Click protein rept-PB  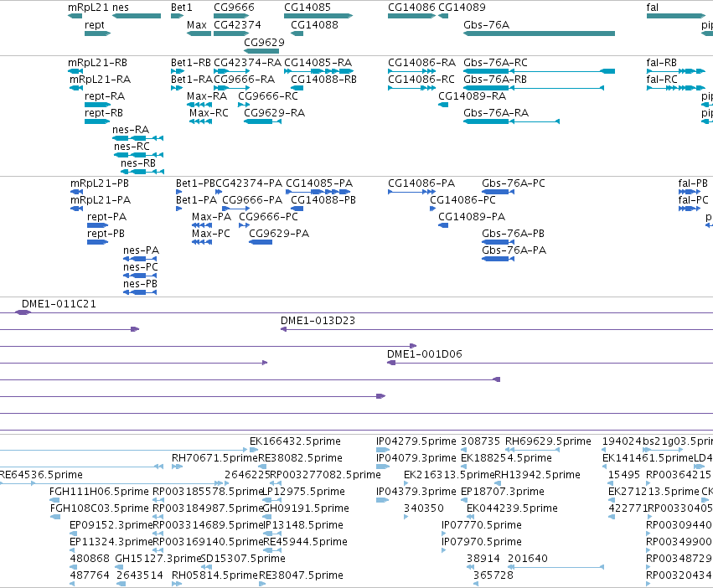coord(97,242)
